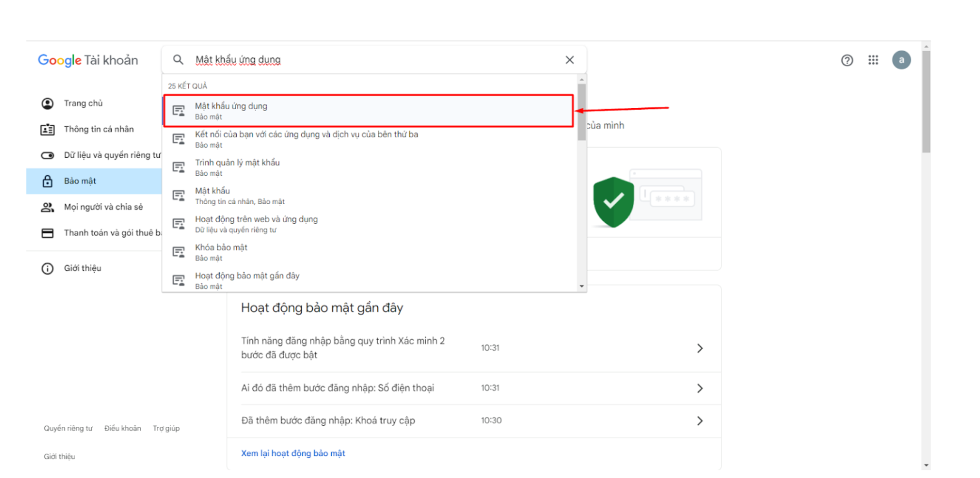Click the search magnifier icon
This screenshot has height=478, width=980.
(178, 60)
